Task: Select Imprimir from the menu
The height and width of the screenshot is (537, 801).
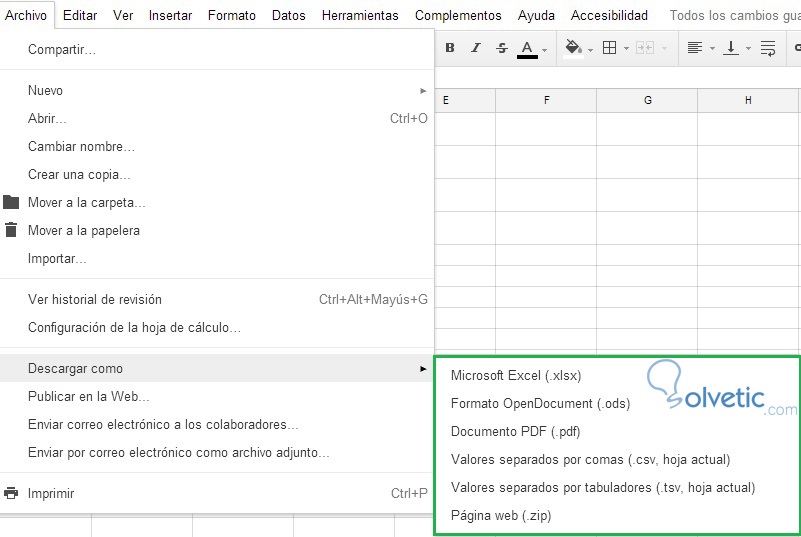Action: tap(217, 494)
